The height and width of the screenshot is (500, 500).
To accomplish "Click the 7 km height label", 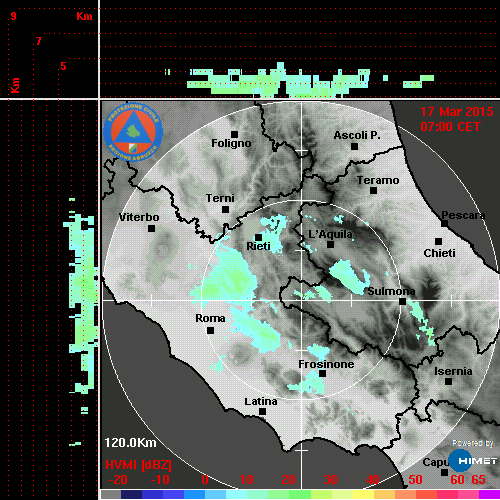I will [x=38, y=41].
